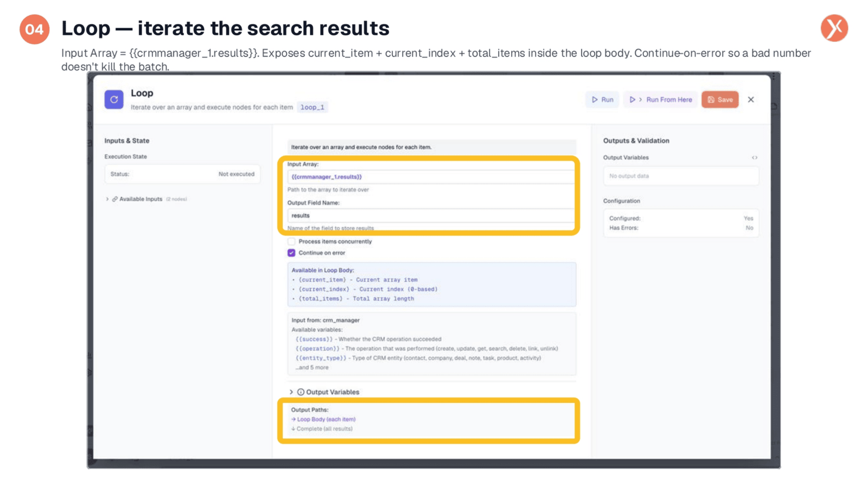Click the X logo in slide corner
This screenshot has width=868, height=488.
[x=834, y=28]
